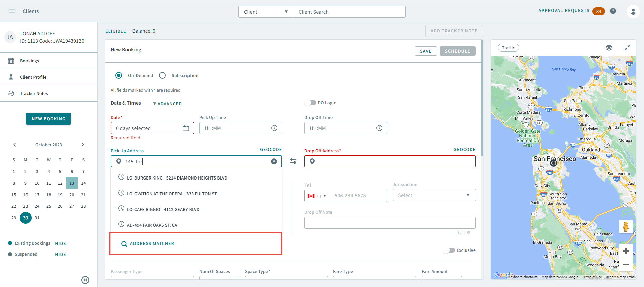Expand the Advanced date options
The image size is (644, 287).
point(167,104)
